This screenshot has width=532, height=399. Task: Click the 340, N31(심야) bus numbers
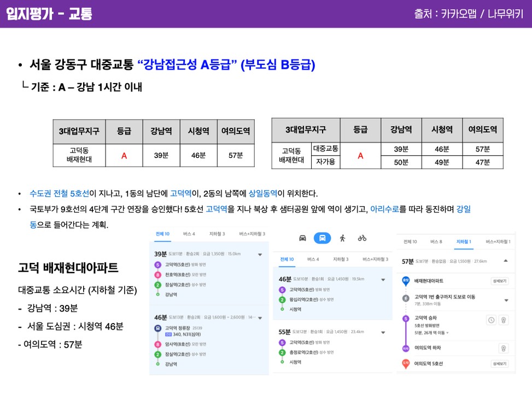point(186,335)
